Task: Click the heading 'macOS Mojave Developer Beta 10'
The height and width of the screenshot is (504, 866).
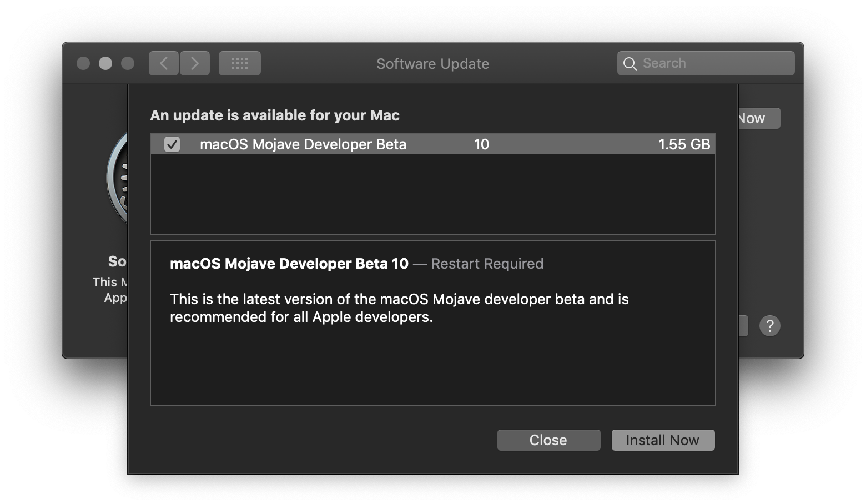Action: click(x=289, y=264)
